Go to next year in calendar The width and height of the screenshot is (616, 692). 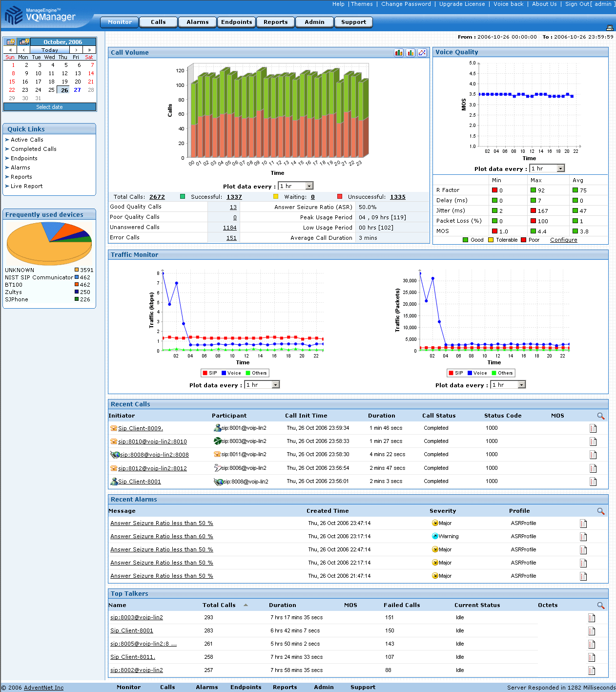click(x=89, y=50)
